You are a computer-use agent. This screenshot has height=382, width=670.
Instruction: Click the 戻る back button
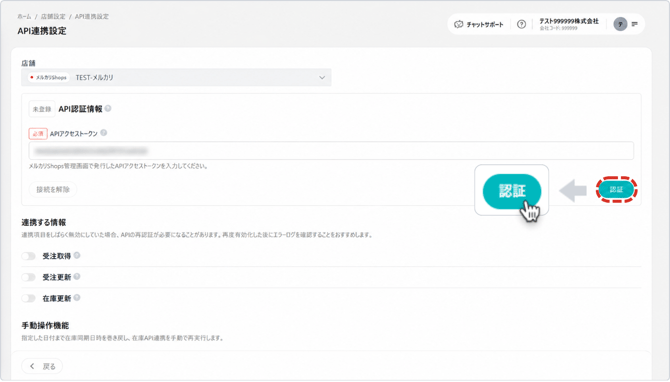point(42,366)
